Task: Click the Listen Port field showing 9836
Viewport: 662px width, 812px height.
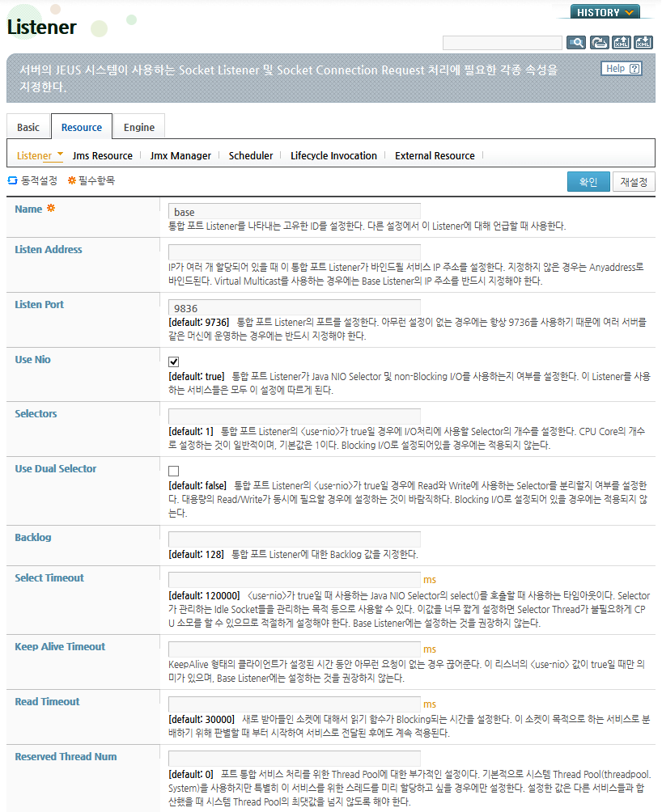Action: pos(295,307)
